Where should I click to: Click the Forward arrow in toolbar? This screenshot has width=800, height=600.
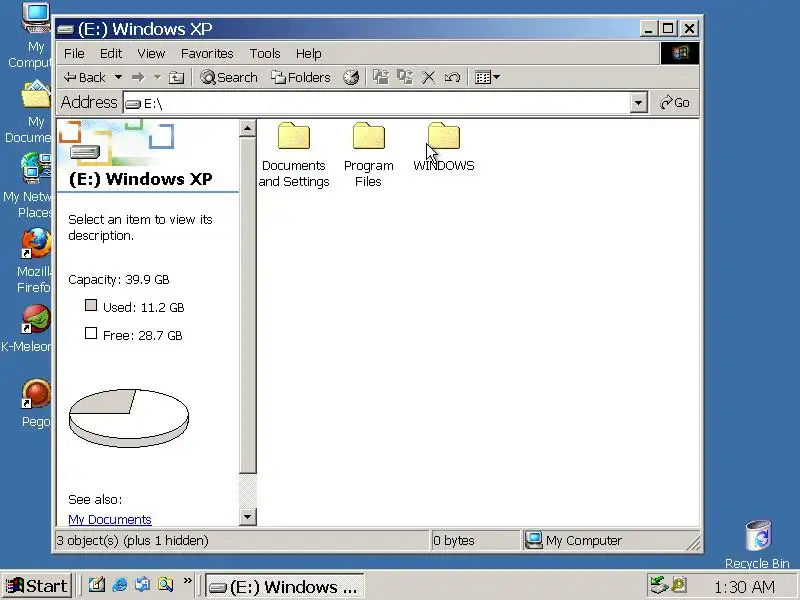pyautogui.click(x=138, y=78)
